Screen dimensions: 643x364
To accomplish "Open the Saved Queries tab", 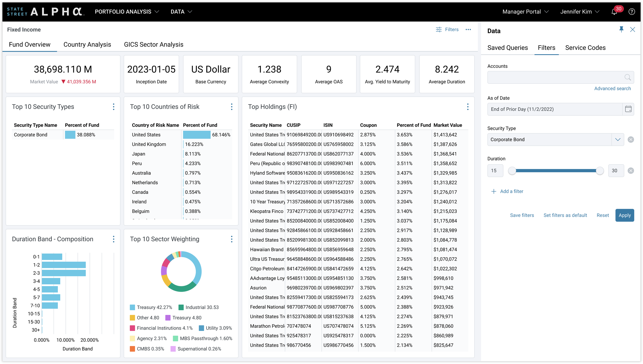I will 507,48.
